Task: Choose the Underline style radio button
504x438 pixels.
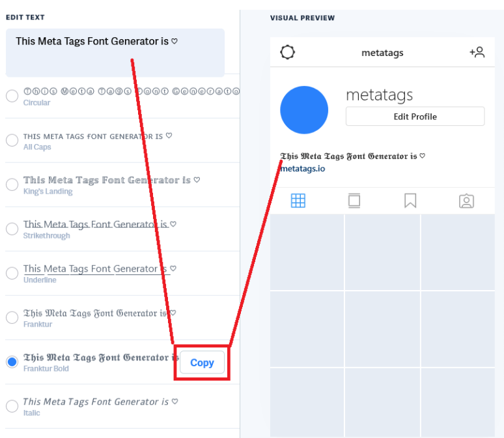Action: [12, 273]
